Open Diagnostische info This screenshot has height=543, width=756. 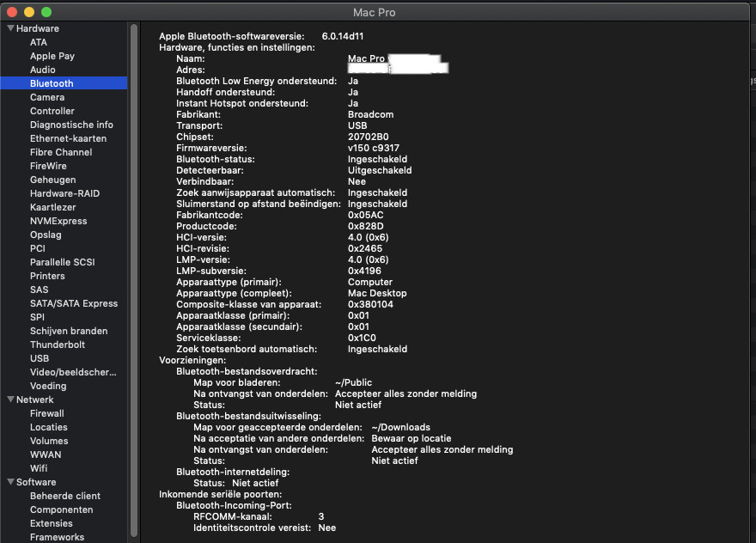(71, 125)
